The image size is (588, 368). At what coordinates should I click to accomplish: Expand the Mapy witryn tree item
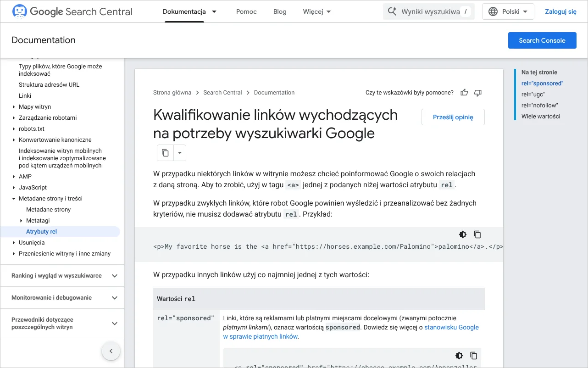pyautogui.click(x=14, y=107)
